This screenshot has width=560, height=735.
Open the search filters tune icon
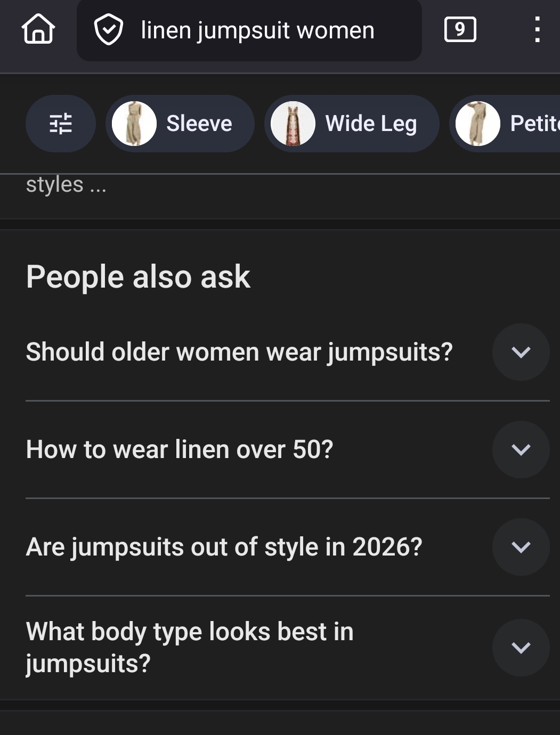(x=61, y=124)
